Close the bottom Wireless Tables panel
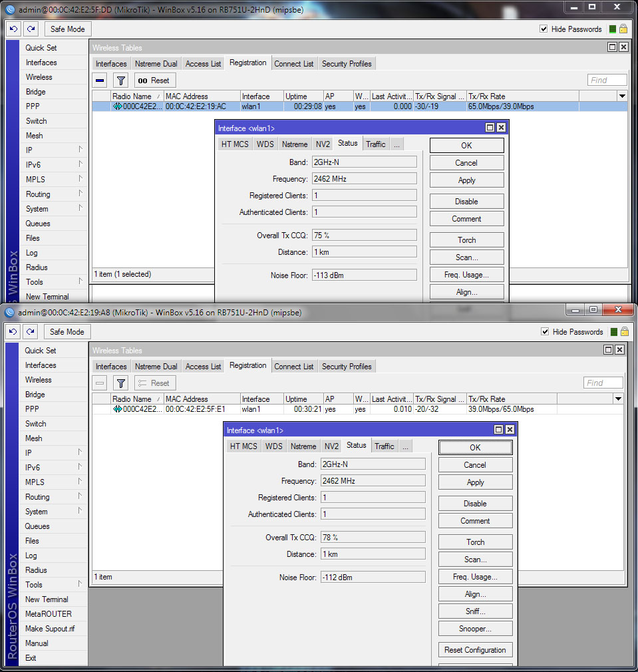638x672 pixels. tap(619, 350)
